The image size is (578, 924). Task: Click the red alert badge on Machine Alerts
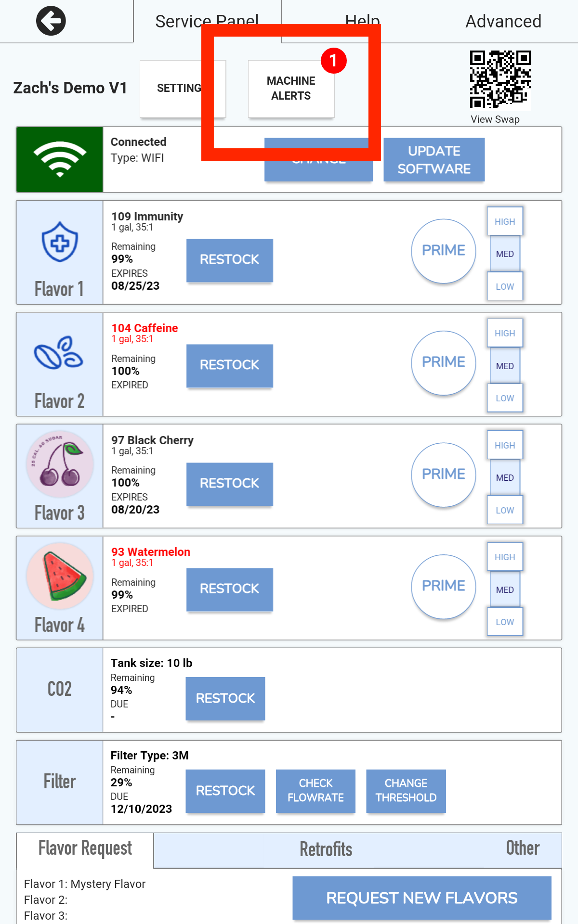(334, 61)
